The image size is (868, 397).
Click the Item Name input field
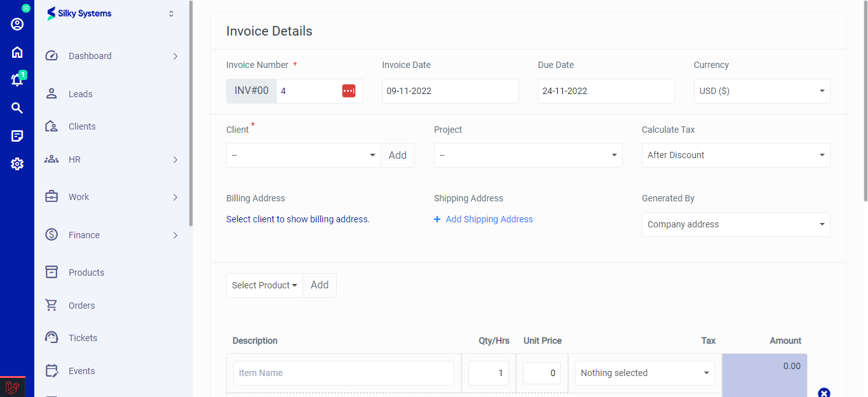pyautogui.click(x=343, y=373)
